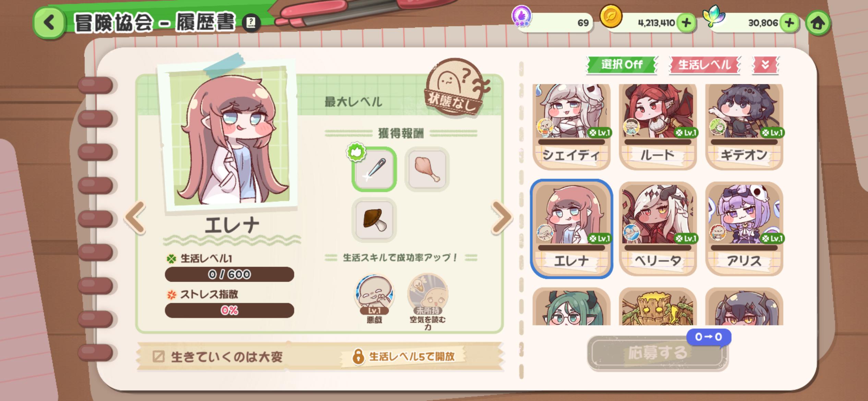This screenshot has height=401, width=868.
Task: Toggle sort order double-chevron button
Action: 765,64
